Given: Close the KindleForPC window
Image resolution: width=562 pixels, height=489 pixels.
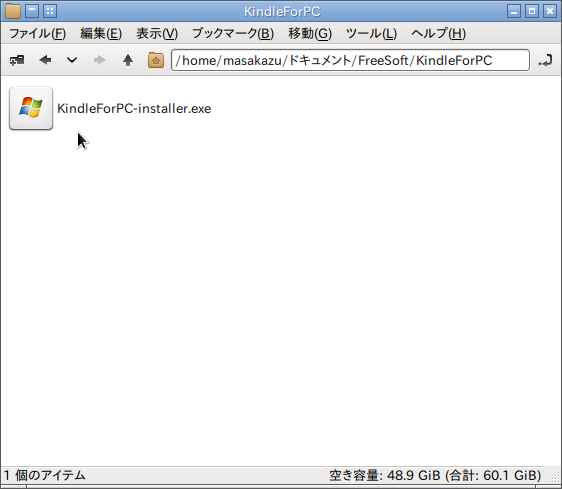Looking at the screenshot, I should (x=550, y=11).
